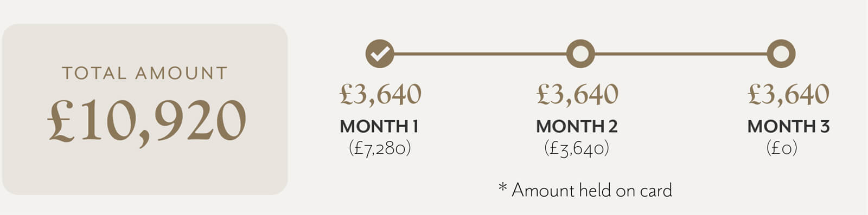This screenshot has height=215, width=868.
Task: Click the Month 1 £3,640 payment amount
Action: [380, 94]
